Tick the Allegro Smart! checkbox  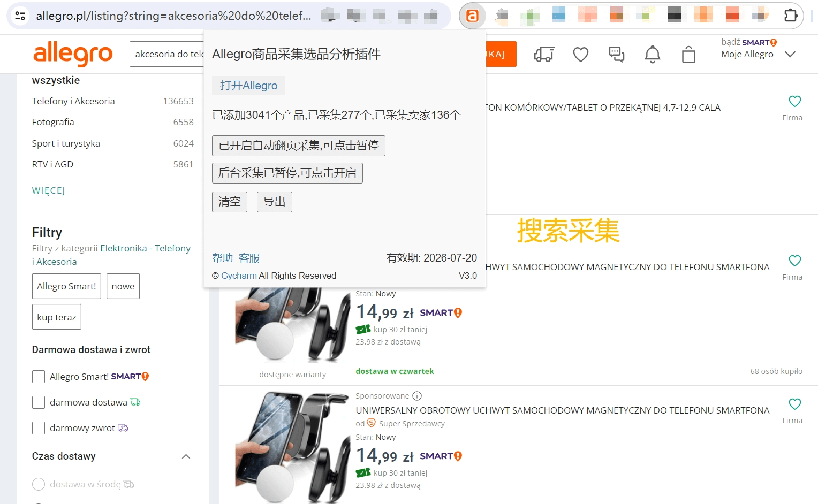click(39, 377)
